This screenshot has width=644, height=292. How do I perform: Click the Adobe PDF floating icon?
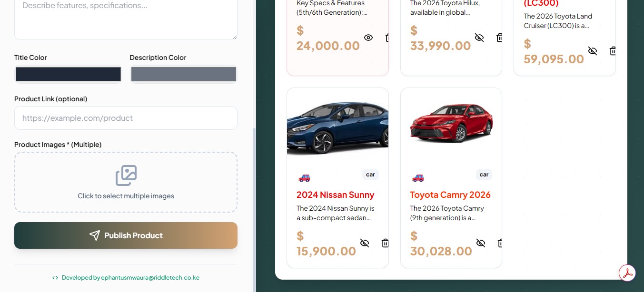(627, 273)
